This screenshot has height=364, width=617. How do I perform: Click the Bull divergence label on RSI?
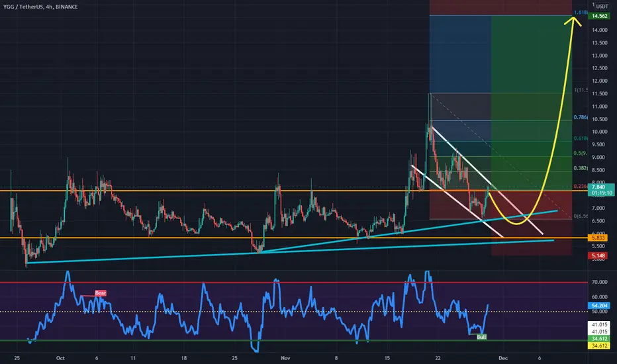[x=482, y=337]
